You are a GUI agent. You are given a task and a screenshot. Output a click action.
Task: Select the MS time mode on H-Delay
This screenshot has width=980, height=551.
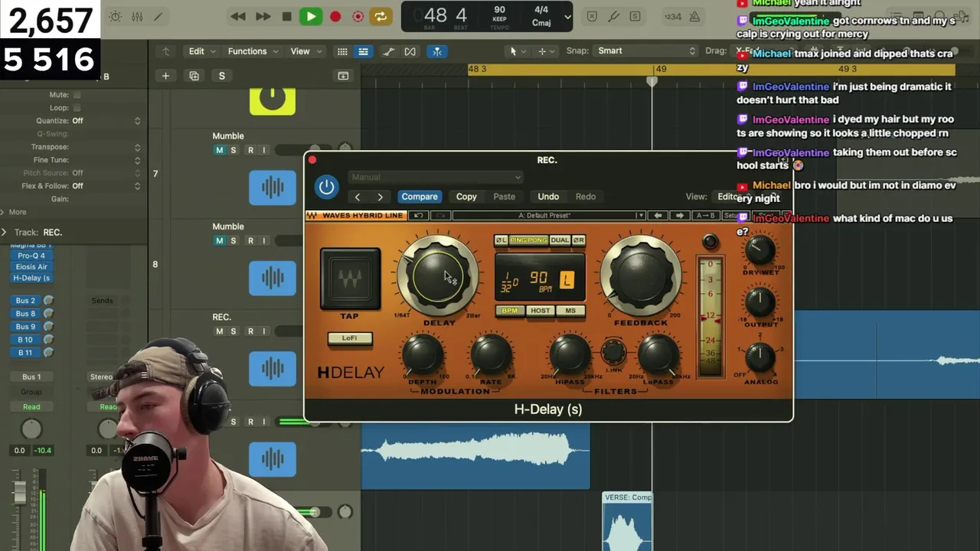[570, 311]
